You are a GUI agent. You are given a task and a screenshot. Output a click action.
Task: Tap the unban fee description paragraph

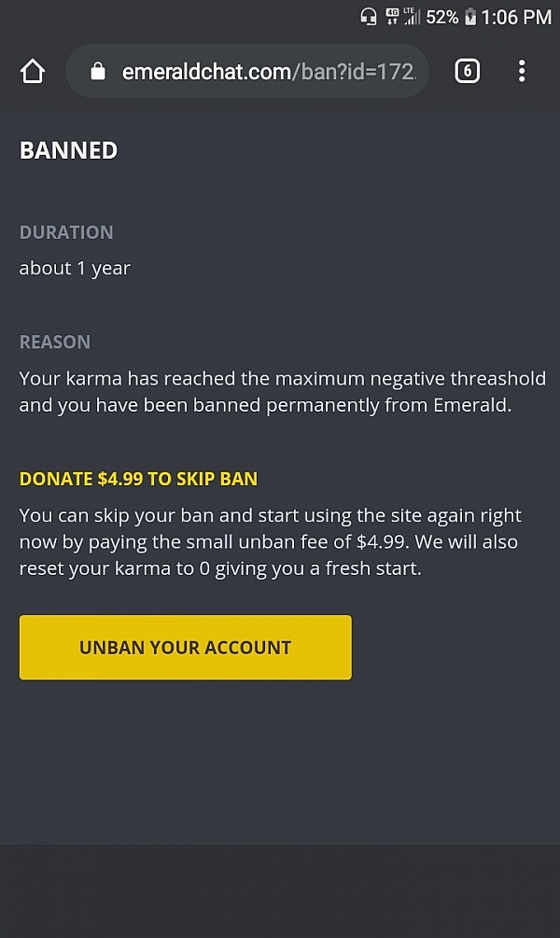pyautogui.click(x=271, y=542)
